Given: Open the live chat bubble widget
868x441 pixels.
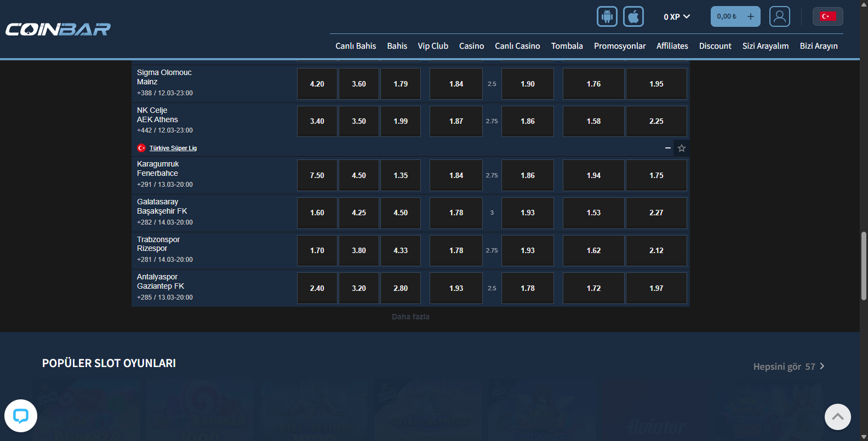Looking at the screenshot, I should [x=21, y=416].
